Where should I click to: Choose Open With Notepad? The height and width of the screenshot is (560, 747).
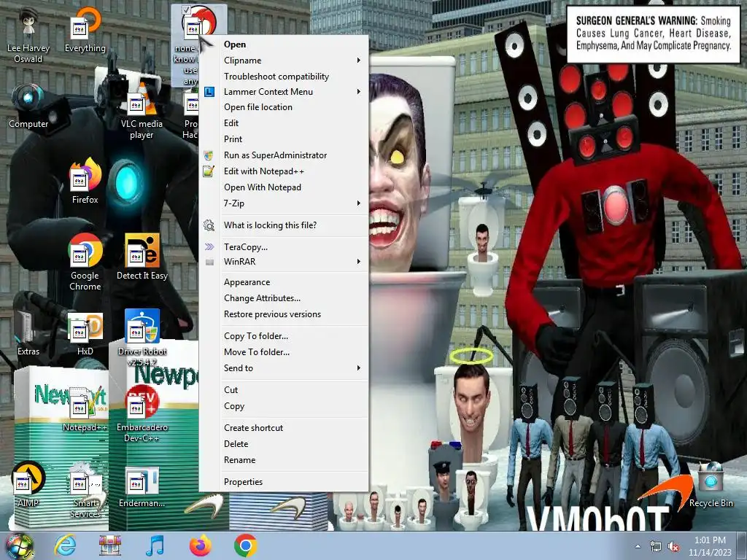(284, 187)
